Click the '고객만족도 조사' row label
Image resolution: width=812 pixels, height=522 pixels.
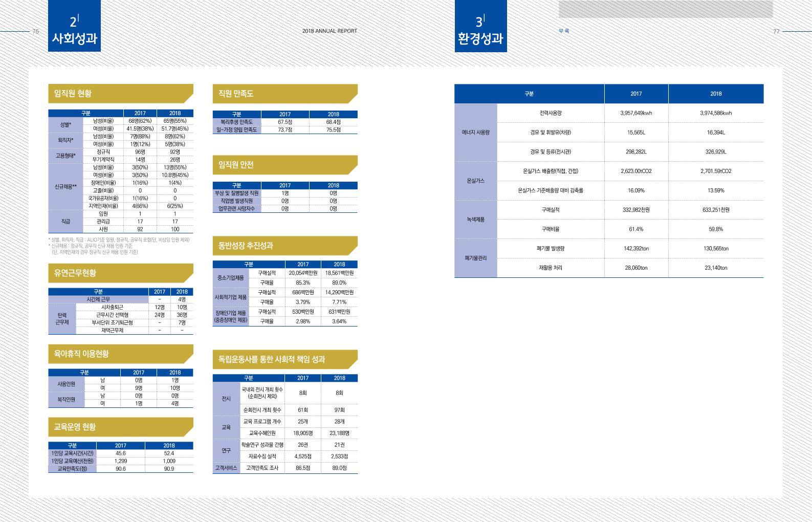point(262,468)
